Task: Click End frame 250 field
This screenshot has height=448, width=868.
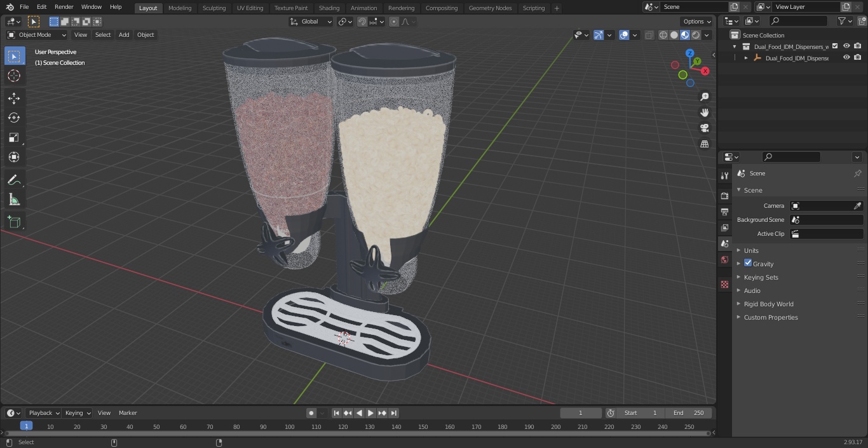Action: pos(689,412)
